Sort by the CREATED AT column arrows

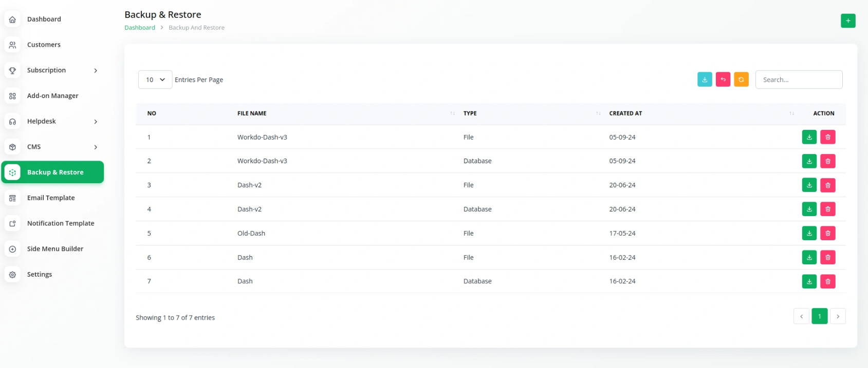(791, 113)
